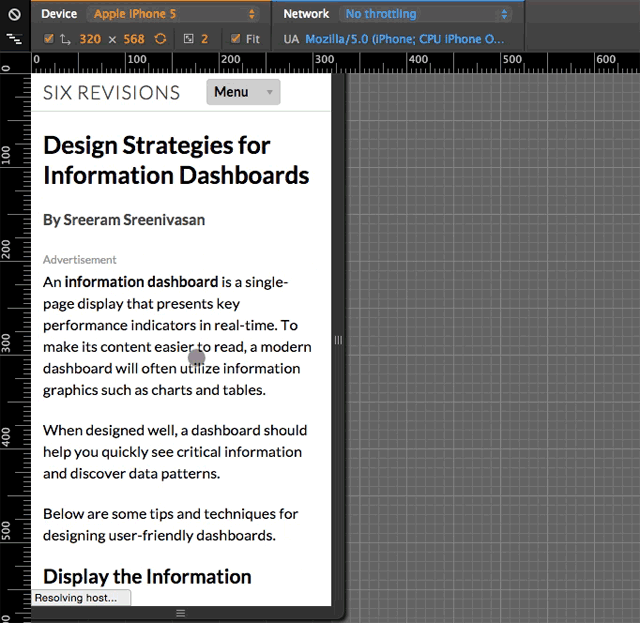Click the SIX REVISIONS site logo
The width and height of the screenshot is (640, 623).
111,93
